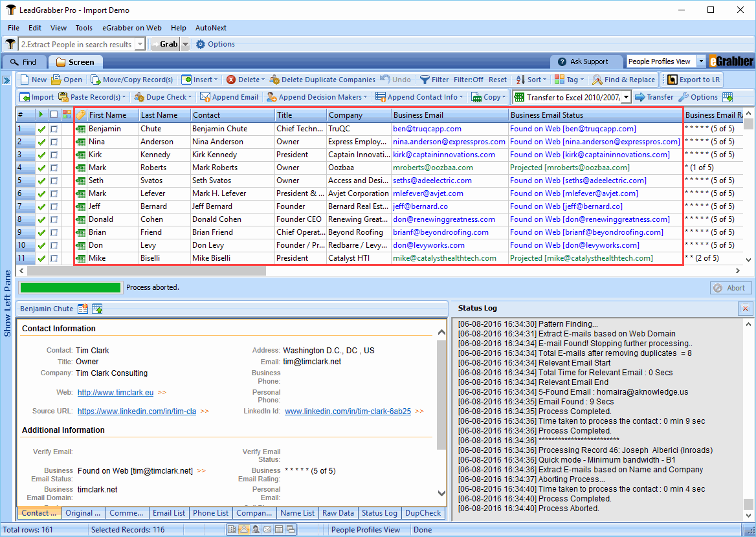Open the AutoNext menu

(211, 28)
